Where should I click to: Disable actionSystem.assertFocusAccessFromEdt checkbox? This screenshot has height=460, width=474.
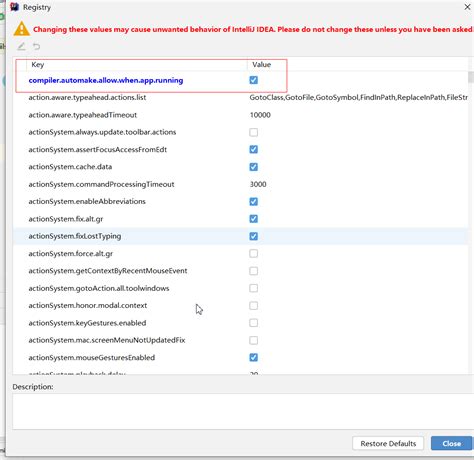(253, 149)
